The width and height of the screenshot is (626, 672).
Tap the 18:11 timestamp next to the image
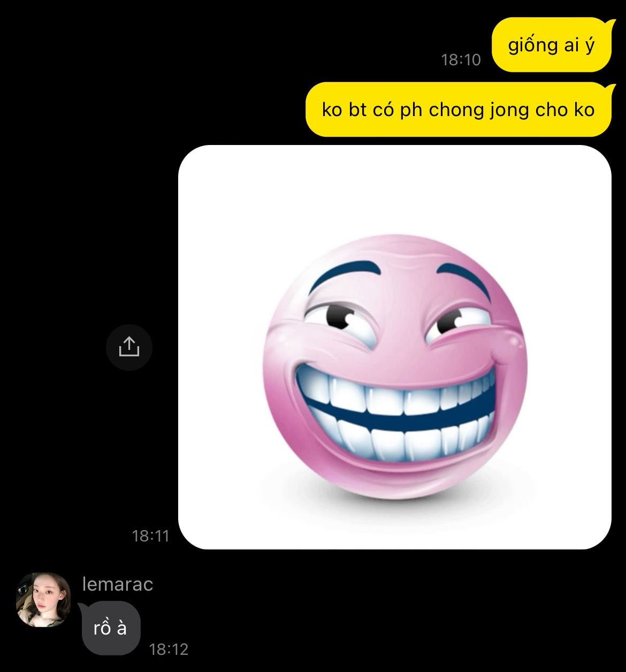150,536
